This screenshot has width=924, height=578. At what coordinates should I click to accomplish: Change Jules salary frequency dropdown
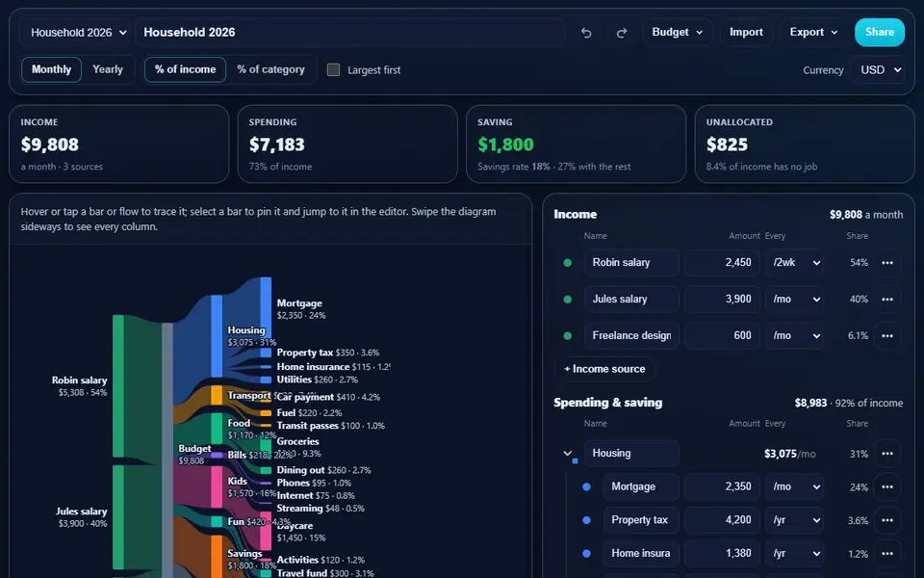796,300
